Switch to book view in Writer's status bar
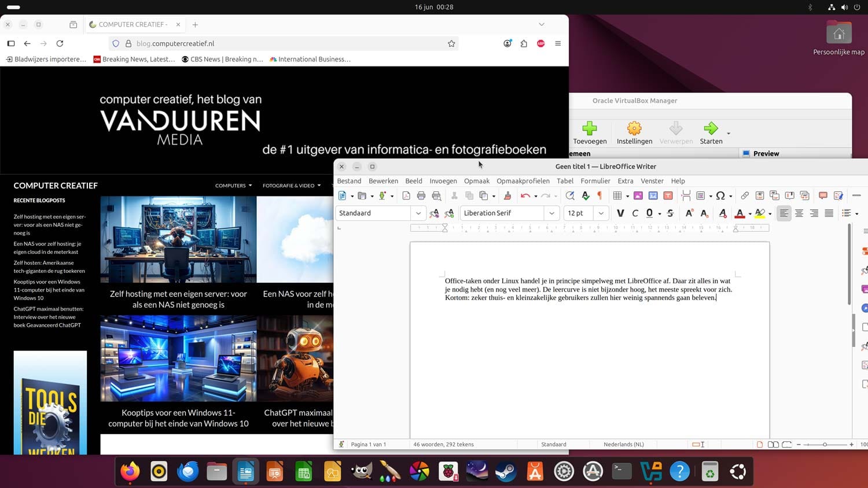868x488 pixels. 787,445
